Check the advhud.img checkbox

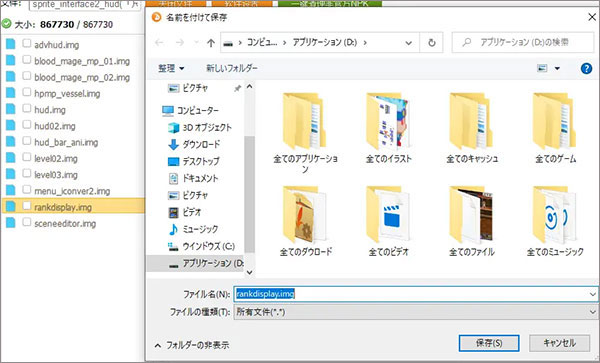(x=26, y=43)
